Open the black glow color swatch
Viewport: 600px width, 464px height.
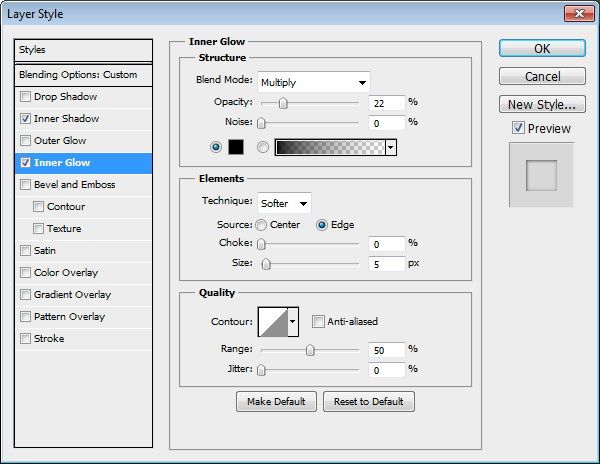(x=236, y=147)
